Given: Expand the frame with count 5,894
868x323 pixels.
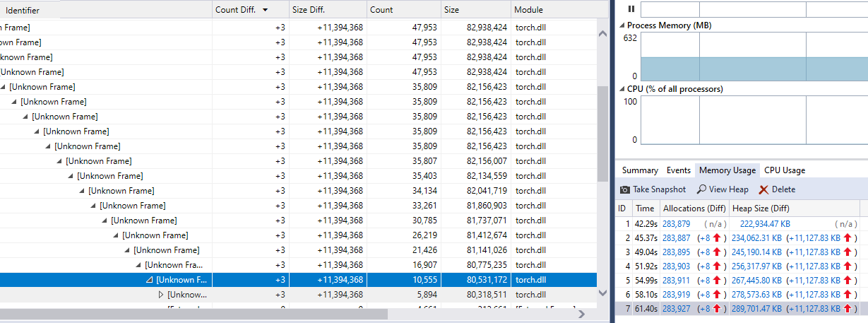Looking at the screenshot, I should click(x=161, y=295).
